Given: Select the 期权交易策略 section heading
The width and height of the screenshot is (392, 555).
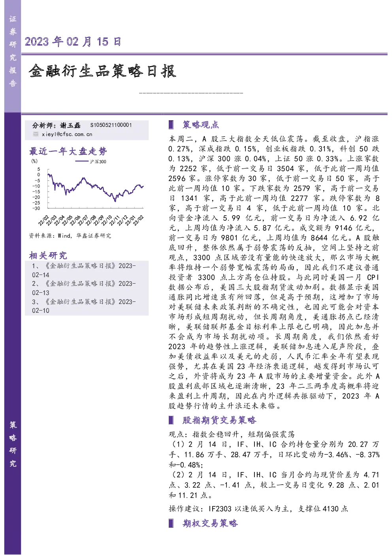Looking at the screenshot, I should (210, 523).
